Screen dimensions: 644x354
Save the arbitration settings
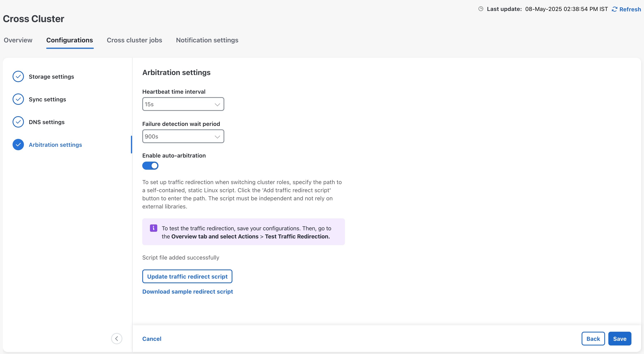point(620,339)
